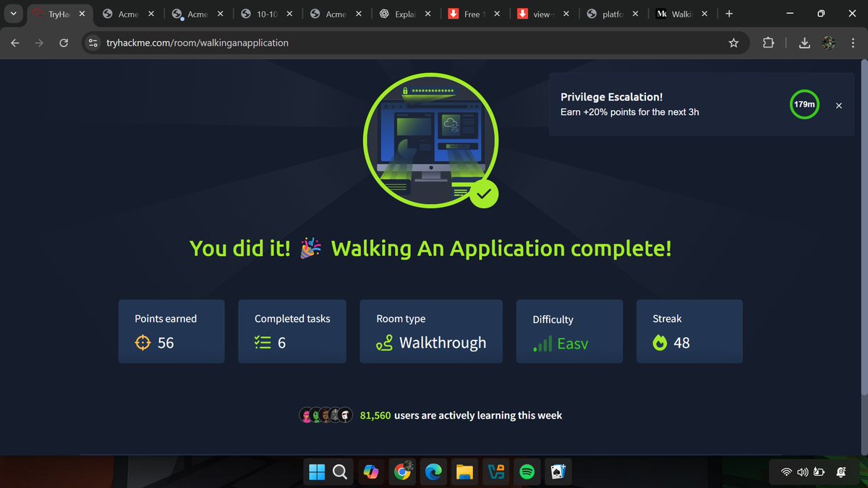Launch Copilot from the taskbar

point(371,472)
